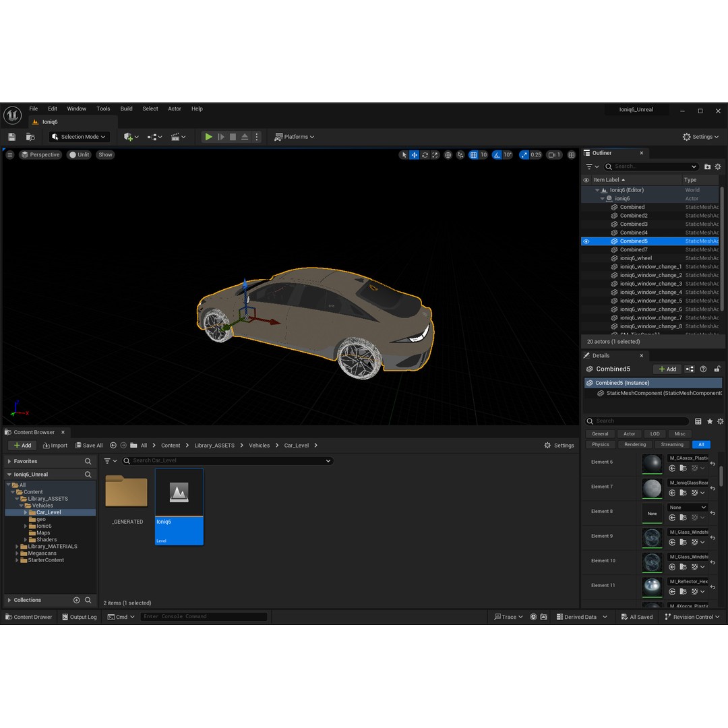728x728 pixels.
Task: Toggle rotation snapping in the viewport
Action: (x=497, y=154)
